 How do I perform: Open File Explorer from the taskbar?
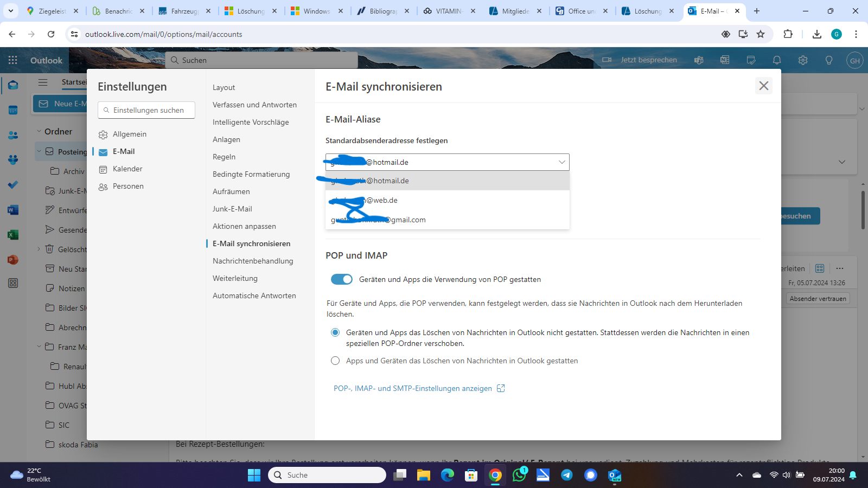coord(424,475)
